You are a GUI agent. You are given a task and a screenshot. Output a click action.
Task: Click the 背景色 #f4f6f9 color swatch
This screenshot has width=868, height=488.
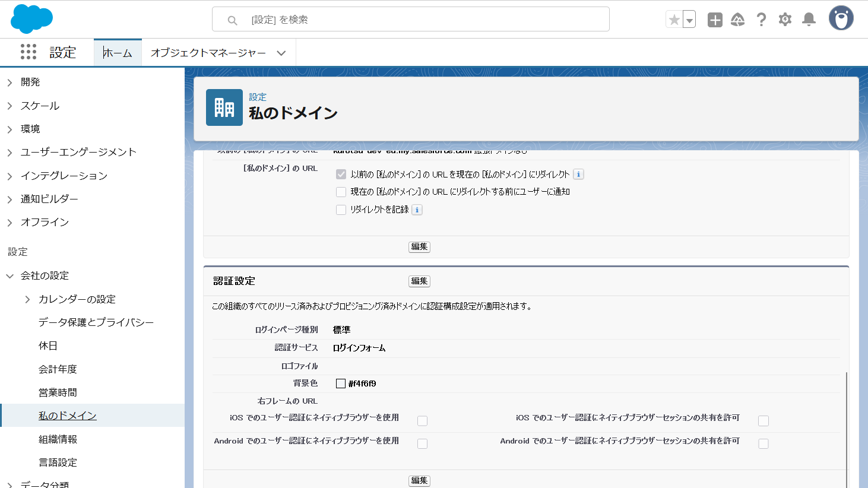coord(341,384)
